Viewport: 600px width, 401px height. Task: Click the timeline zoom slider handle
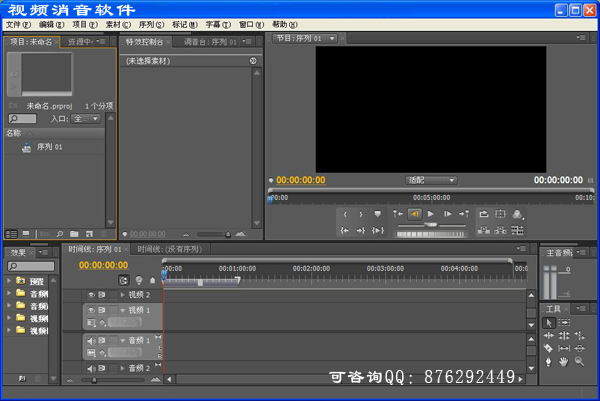[x=94, y=380]
